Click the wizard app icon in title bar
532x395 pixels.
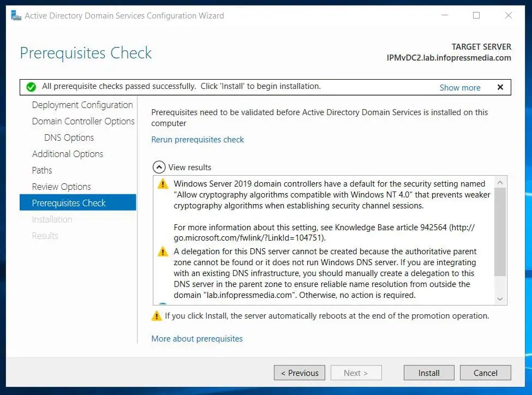[x=16, y=16]
